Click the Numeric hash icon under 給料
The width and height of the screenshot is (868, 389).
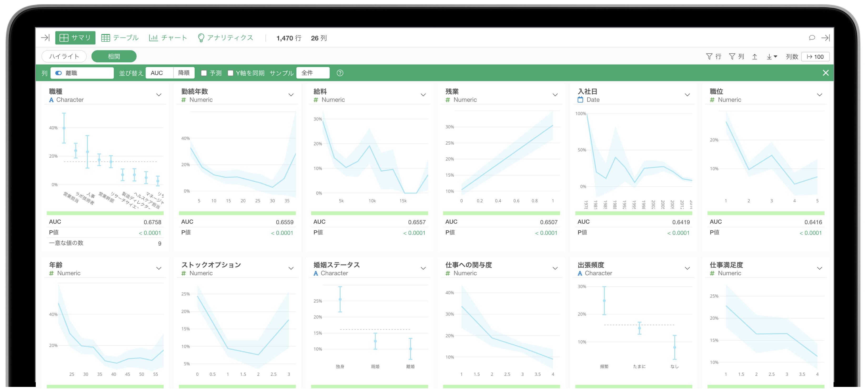316,100
